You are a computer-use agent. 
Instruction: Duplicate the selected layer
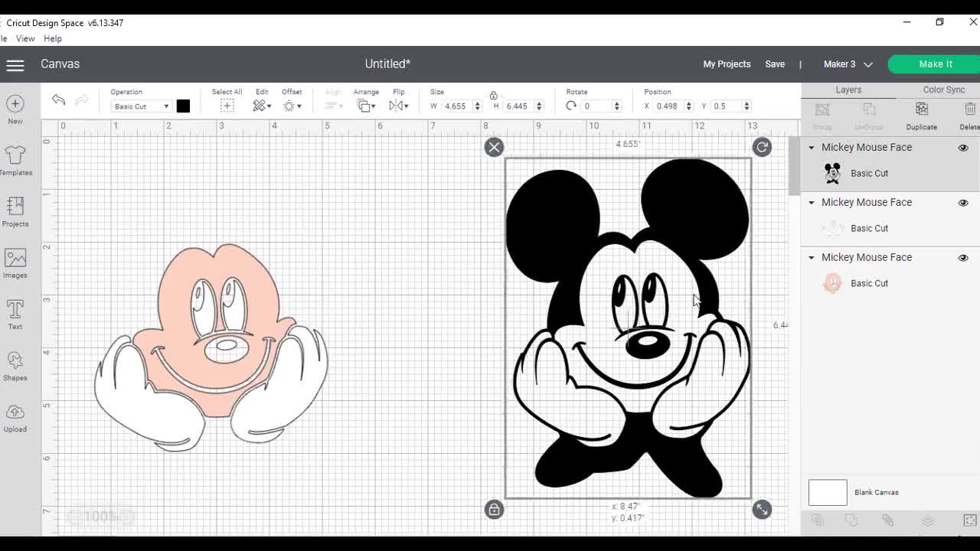(x=922, y=116)
